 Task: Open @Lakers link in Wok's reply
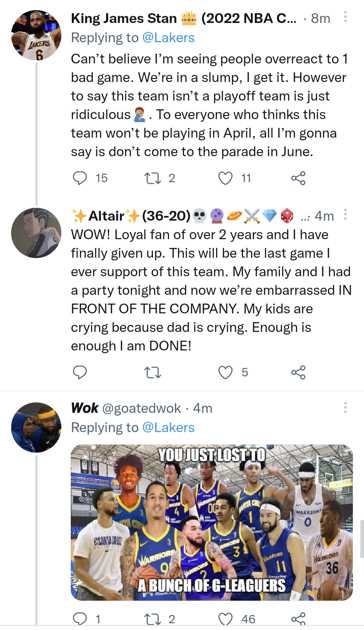(168, 428)
